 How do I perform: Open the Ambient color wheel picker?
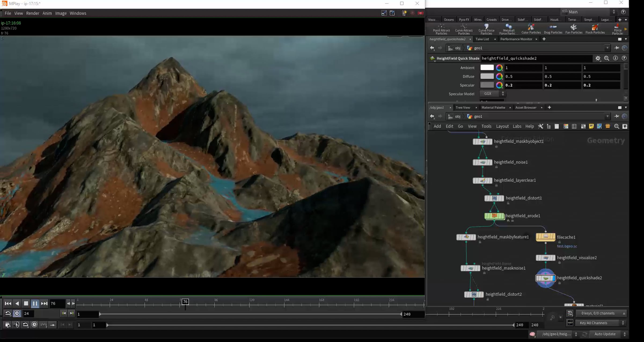499,68
